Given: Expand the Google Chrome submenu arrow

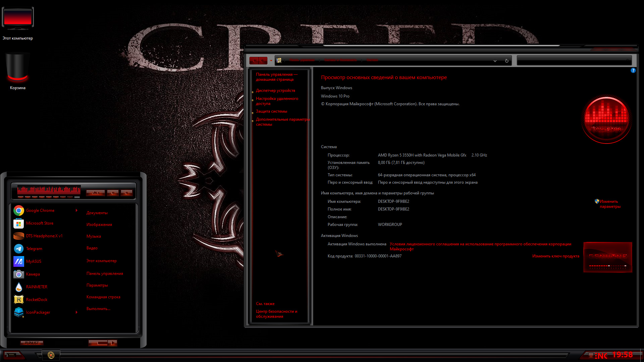Looking at the screenshot, I should click(76, 210).
